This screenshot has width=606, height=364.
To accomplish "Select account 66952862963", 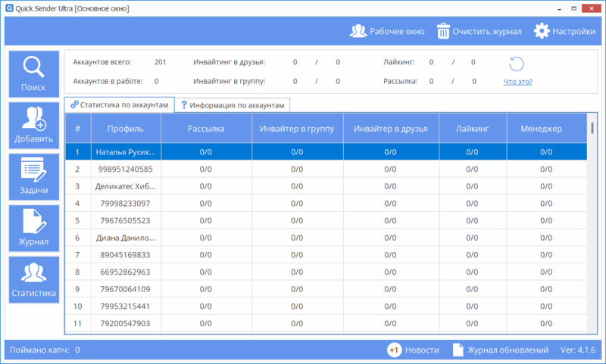I will click(126, 272).
